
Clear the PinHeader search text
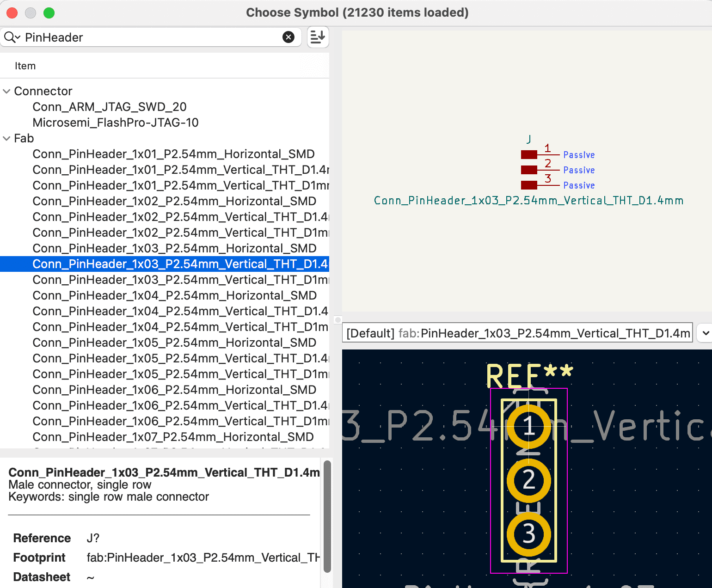click(288, 37)
